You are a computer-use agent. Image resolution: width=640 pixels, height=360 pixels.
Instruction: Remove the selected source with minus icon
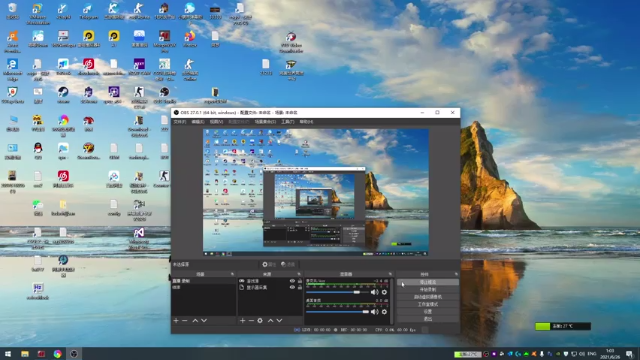pos(251,321)
